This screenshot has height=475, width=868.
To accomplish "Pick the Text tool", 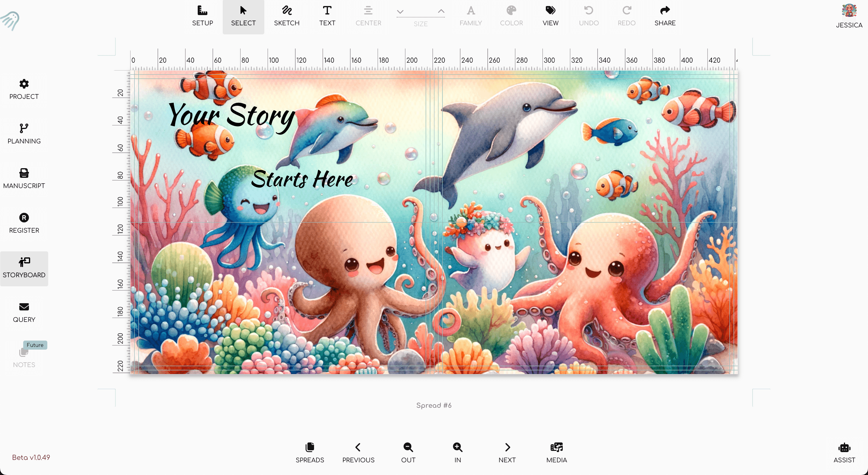I will (x=327, y=16).
